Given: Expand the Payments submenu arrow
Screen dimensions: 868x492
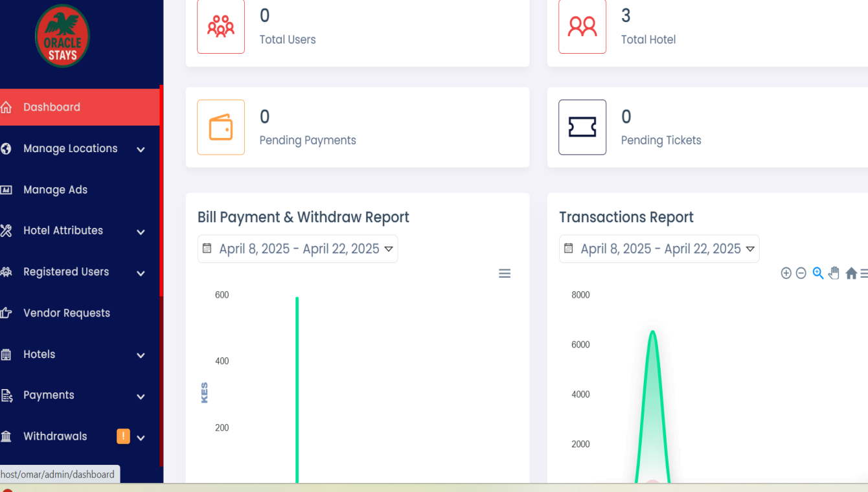Looking at the screenshot, I should pos(141,396).
